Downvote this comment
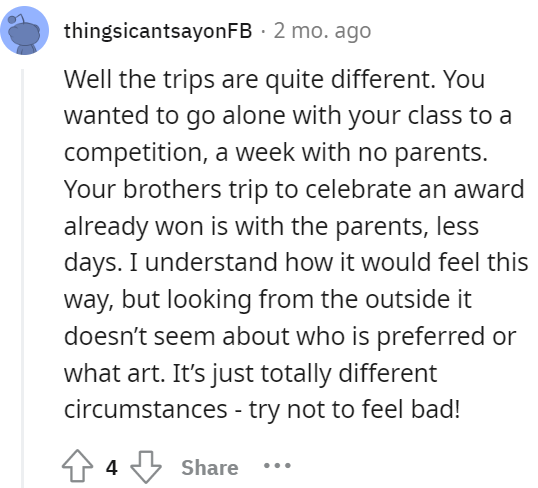This screenshot has height=488, width=538. tap(146, 467)
